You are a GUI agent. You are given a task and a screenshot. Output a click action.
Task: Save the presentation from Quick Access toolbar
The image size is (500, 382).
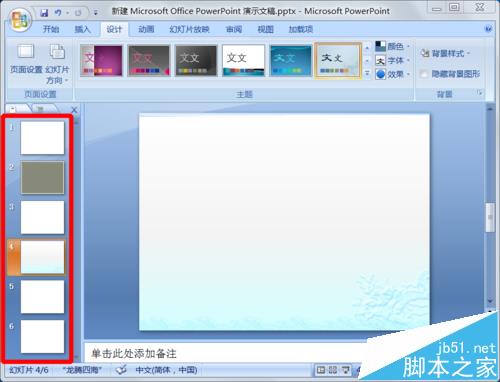click(x=44, y=13)
